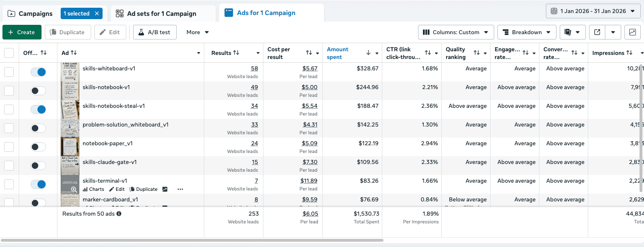Open the Columns: Custom dropdown
644x247 pixels.
[x=456, y=32]
